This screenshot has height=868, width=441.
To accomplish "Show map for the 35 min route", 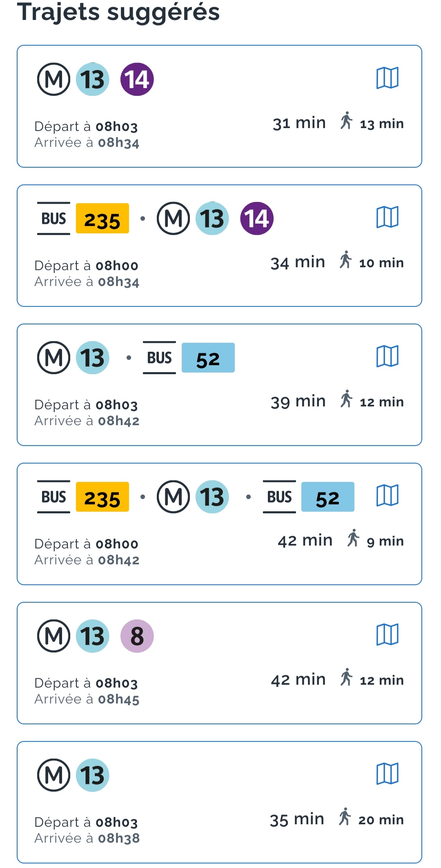I will click(387, 773).
